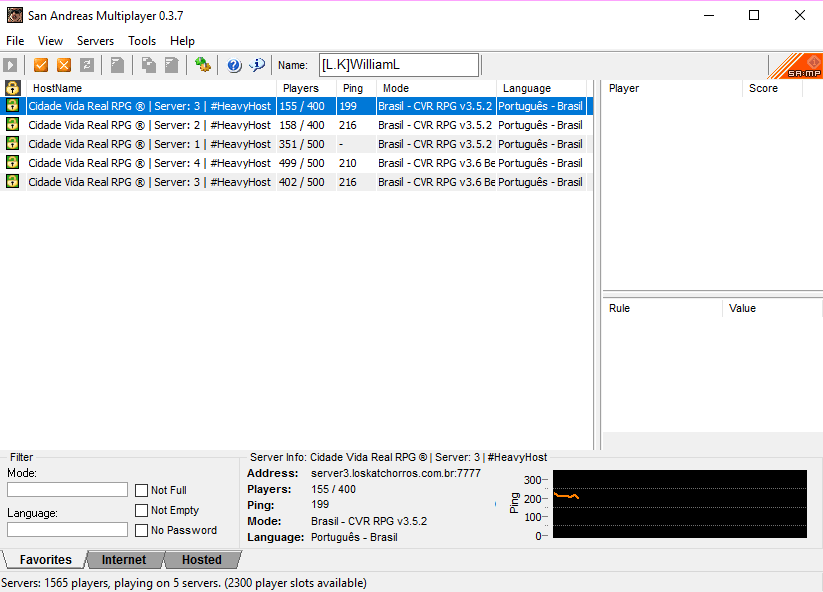823x592 pixels.
Task: Maximize the San Andreas Multiplayer window
Action: coord(754,15)
